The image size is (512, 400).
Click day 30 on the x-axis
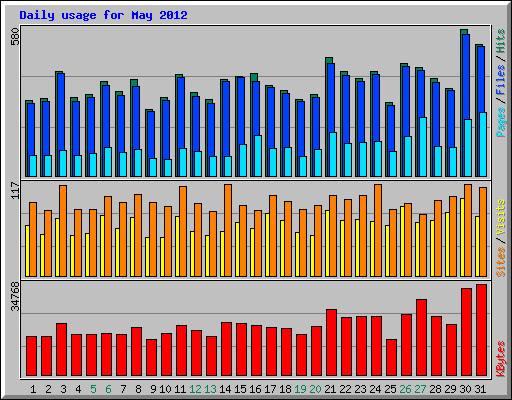(465, 389)
